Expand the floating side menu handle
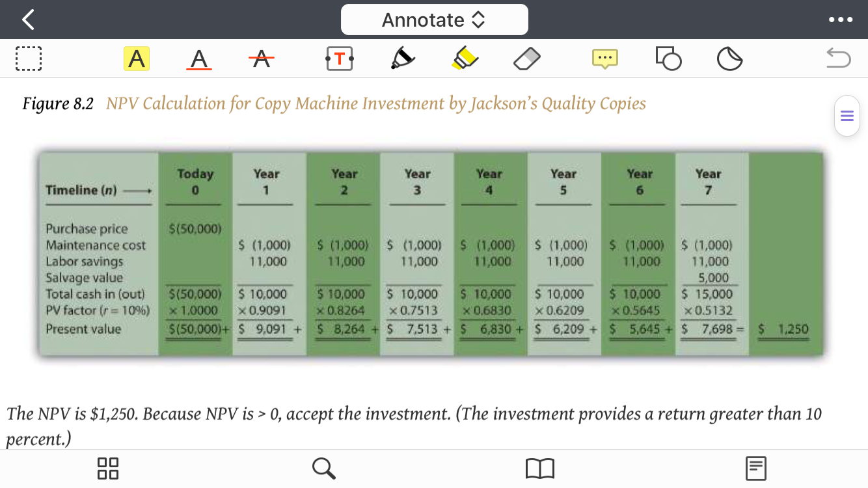The image size is (868, 488). (847, 115)
